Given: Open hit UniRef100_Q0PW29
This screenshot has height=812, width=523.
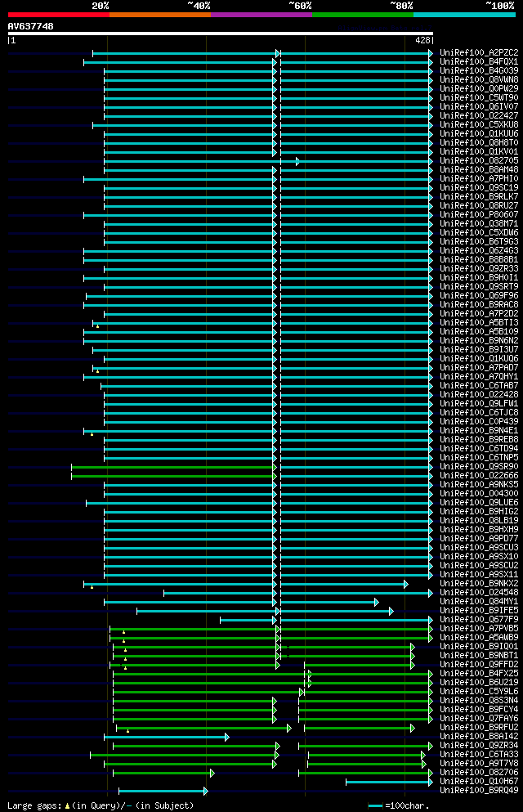Looking at the screenshot, I should coord(479,89).
